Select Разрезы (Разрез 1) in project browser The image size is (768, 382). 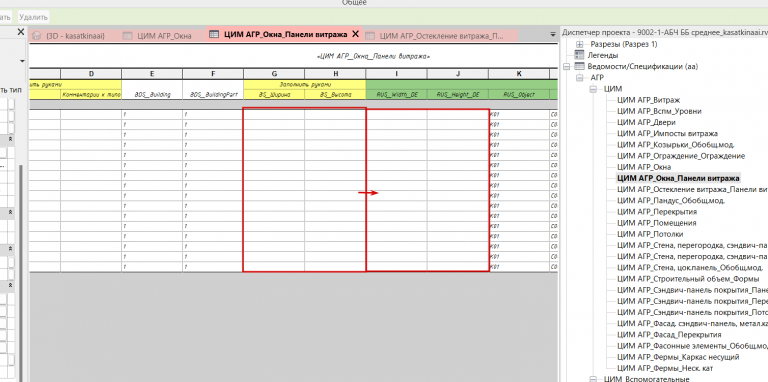[624, 44]
